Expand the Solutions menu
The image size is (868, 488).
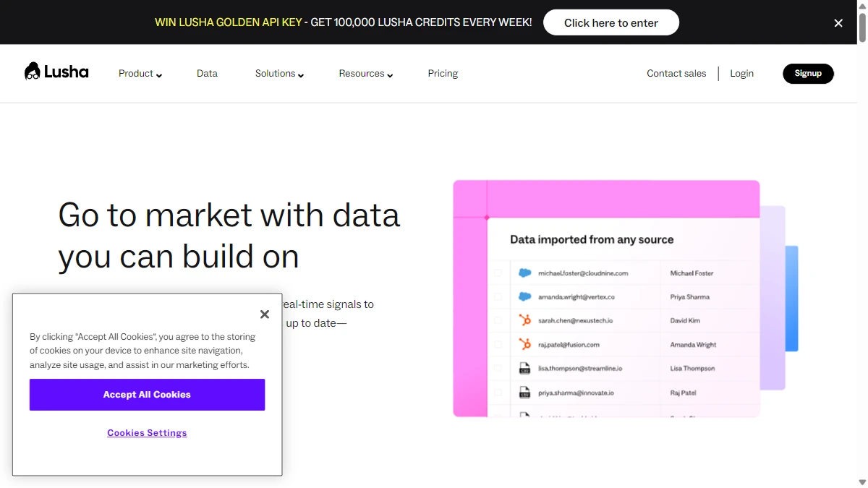point(279,74)
